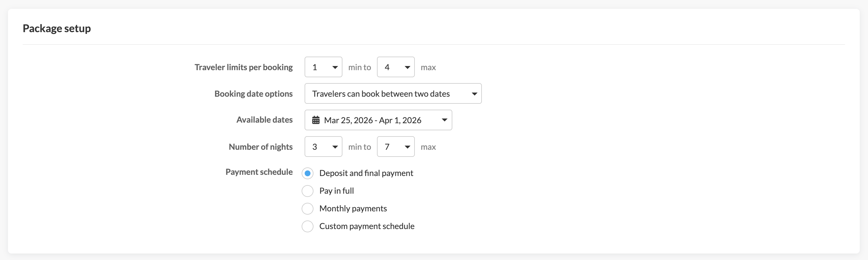Expand the Booking date options dropdown
The image size is (868, 260).
[x=393, y=93]
